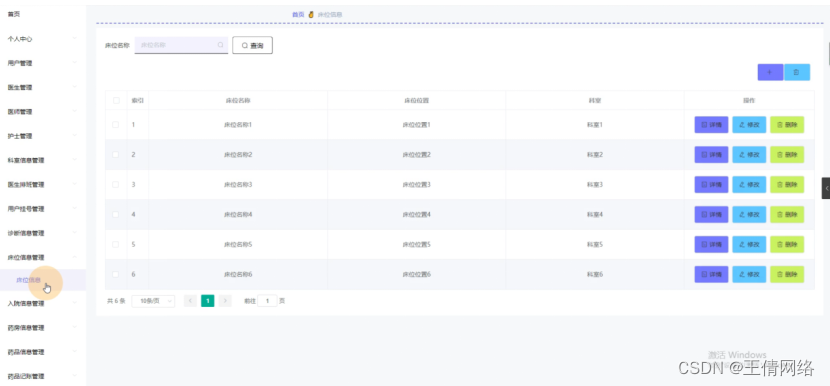Click 修改 edit button for 床位名称1

pyautogui.click(x=749, y=124)
